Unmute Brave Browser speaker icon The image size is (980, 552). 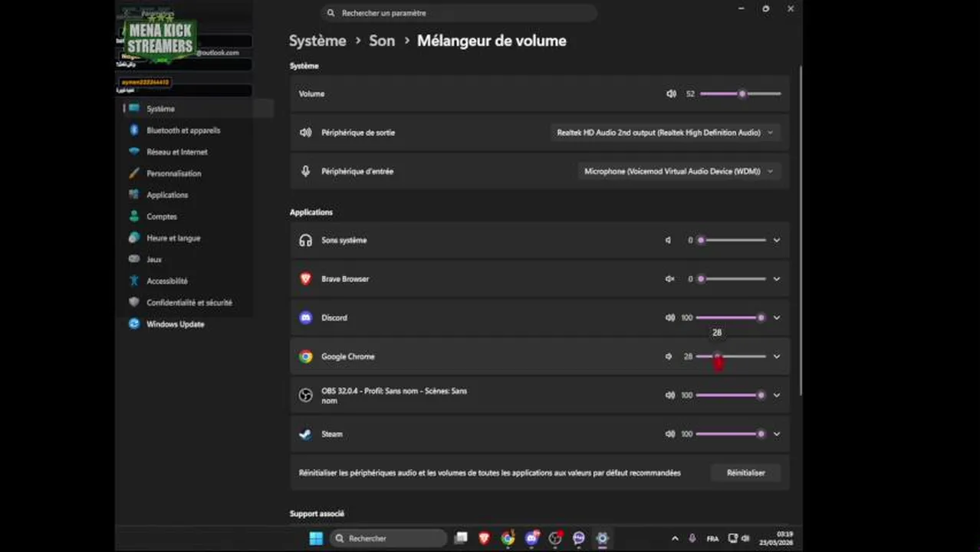(x=669, y=279)
